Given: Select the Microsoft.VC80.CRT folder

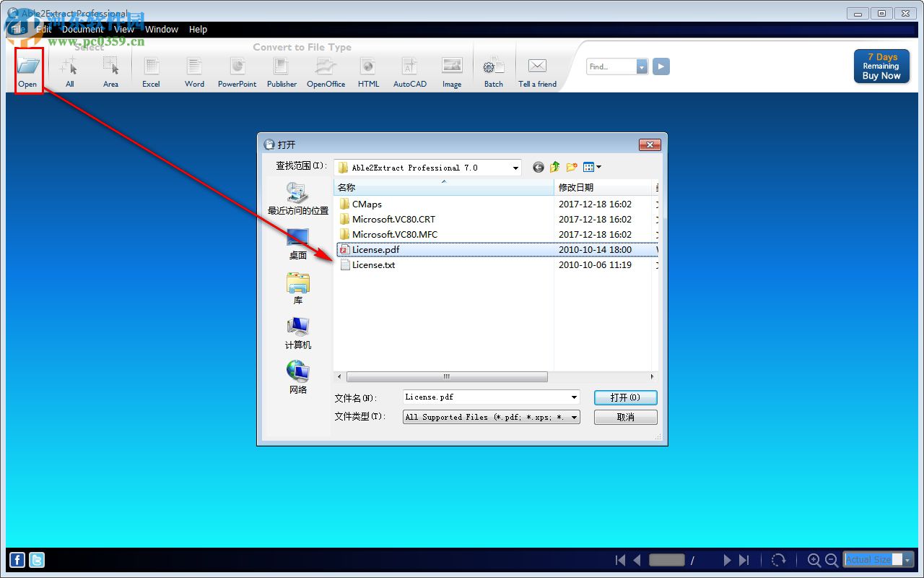Looking at the screenshot, I should pyautogui.click(x=393, y=220).
